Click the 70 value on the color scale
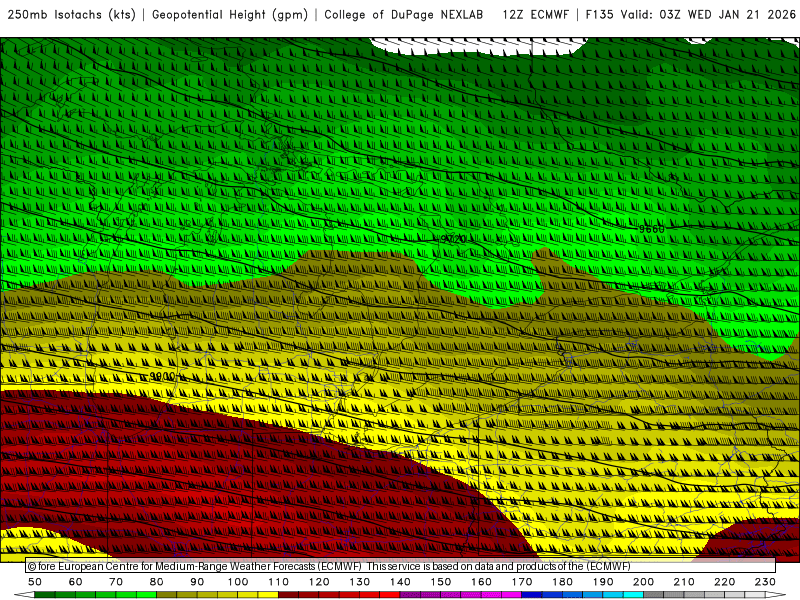 pos(116,582)
